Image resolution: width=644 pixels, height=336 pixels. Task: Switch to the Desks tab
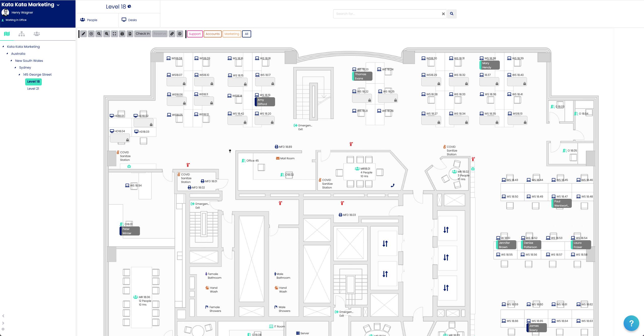pos(132,20)
